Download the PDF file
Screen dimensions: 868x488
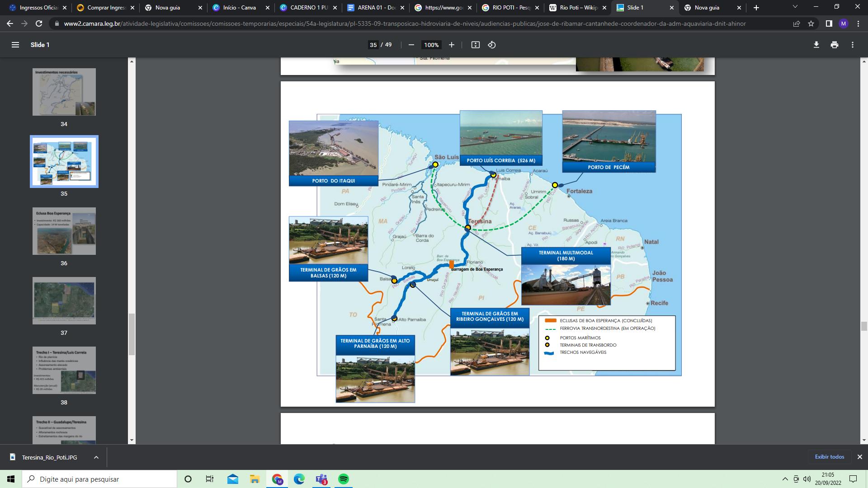(x=816, y=45)
